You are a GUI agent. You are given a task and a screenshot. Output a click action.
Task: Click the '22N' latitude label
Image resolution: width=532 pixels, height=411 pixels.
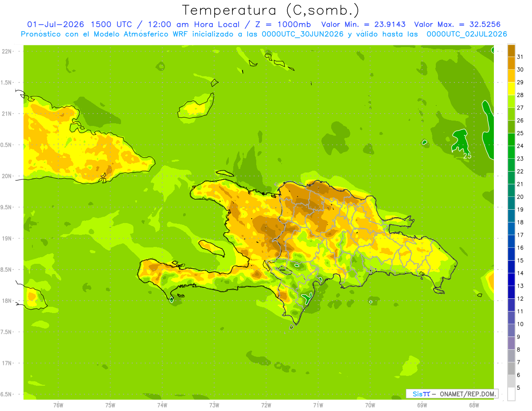click(x=7, y=51)
